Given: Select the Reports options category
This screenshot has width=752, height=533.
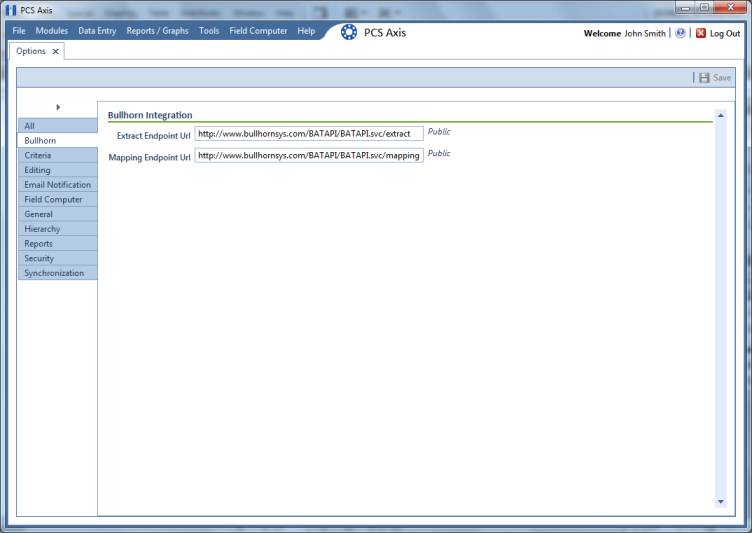Looking at the screenshot, I should (x=58, y=244).
